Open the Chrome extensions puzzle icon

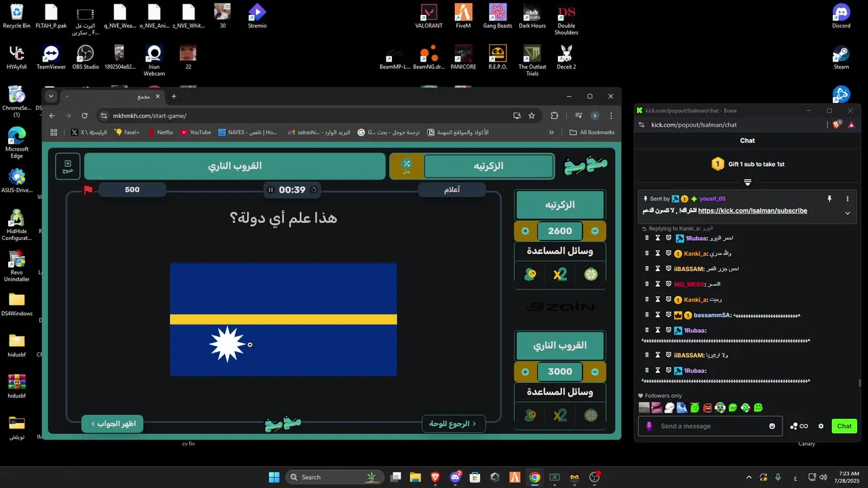coord(554,115)
